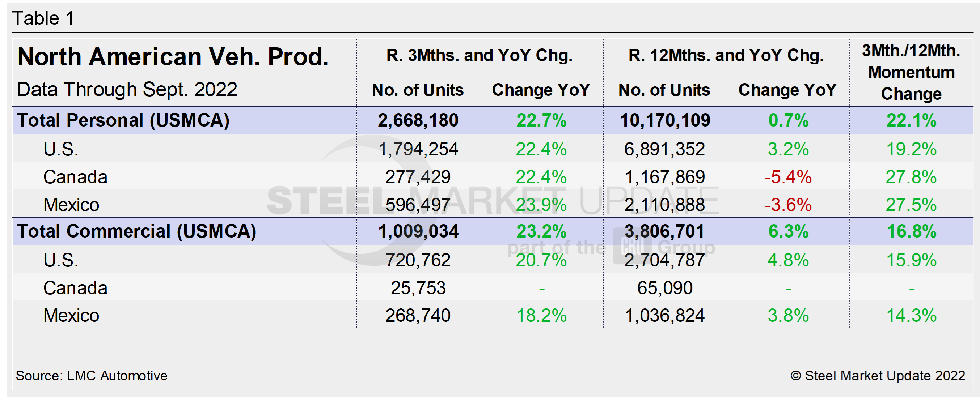The image size is (980, 397).
Task: Select the 25,753 Canada commercial units cell
Action: (x=418, y=288)
